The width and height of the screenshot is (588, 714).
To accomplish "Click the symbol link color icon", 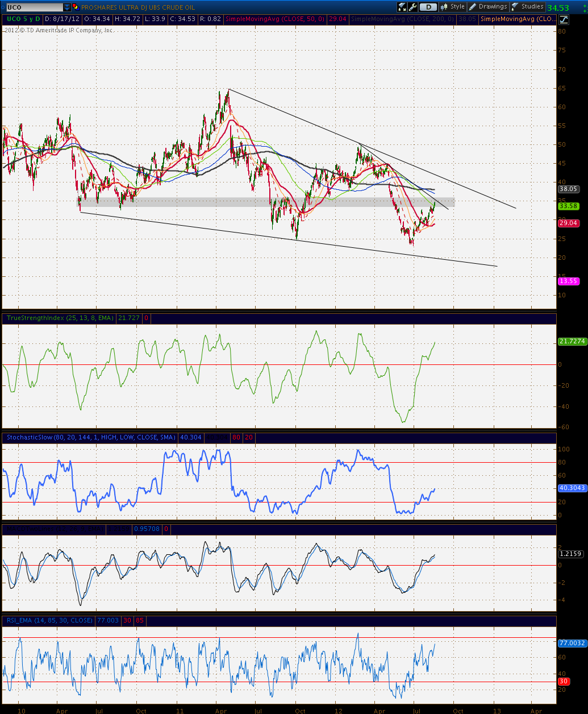I will pyautogui.click(x=76, y=7).
